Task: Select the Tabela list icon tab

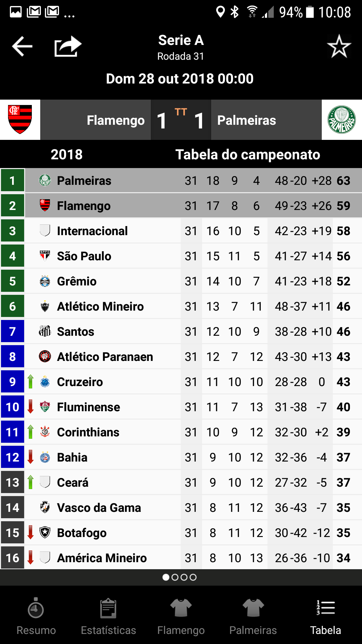Action: [x=325, y=616]
